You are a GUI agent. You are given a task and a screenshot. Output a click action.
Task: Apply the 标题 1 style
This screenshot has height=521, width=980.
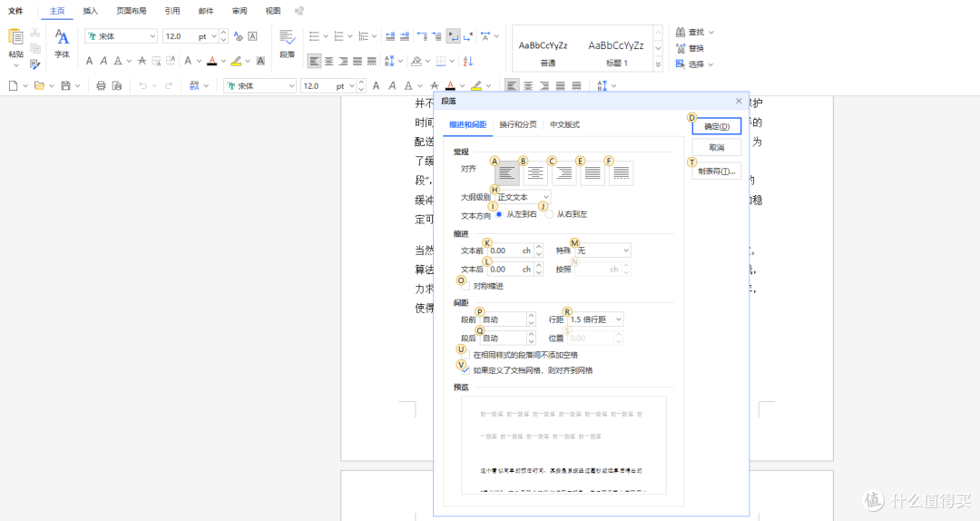(615, 52)
